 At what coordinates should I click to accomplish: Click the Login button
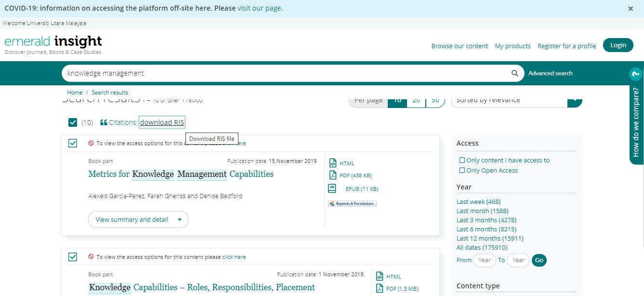pos(618,45)
